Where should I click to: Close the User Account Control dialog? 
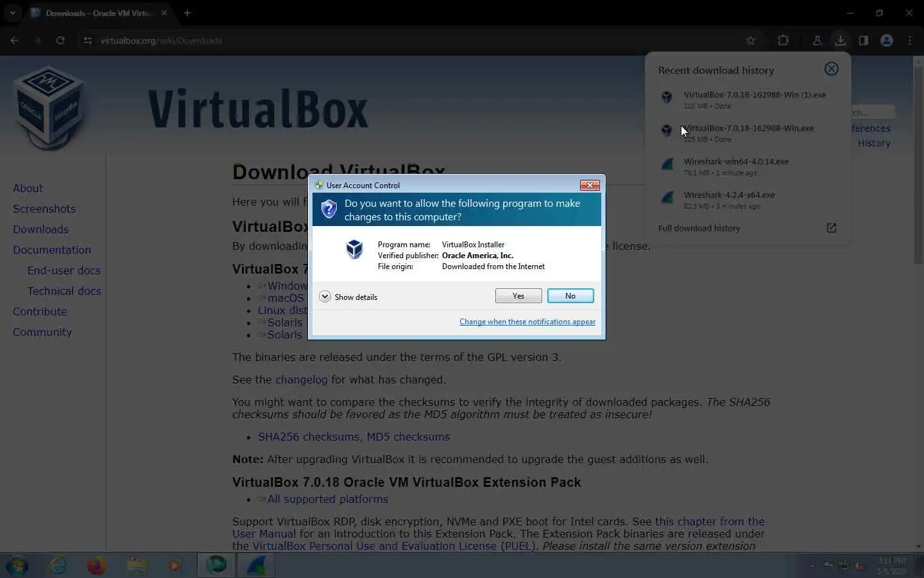point(590,185)
